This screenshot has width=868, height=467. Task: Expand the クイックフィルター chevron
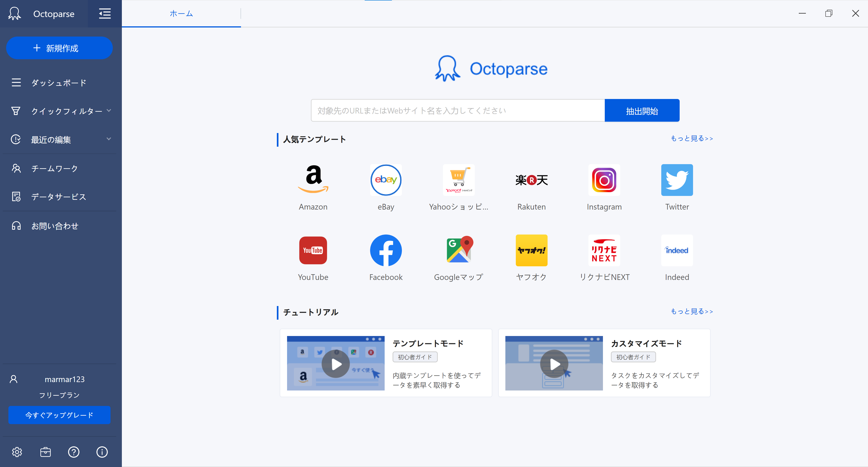[x=109, y=110]
